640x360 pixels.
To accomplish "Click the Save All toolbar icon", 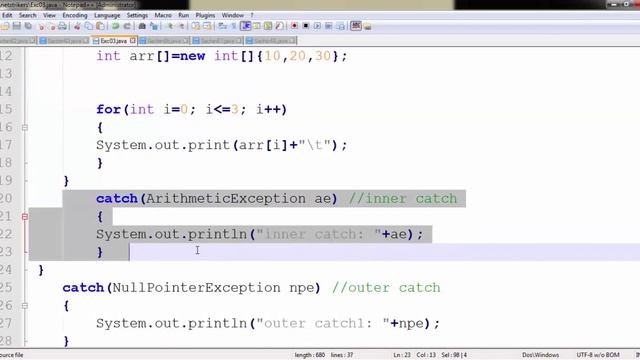I will point(28,26).
